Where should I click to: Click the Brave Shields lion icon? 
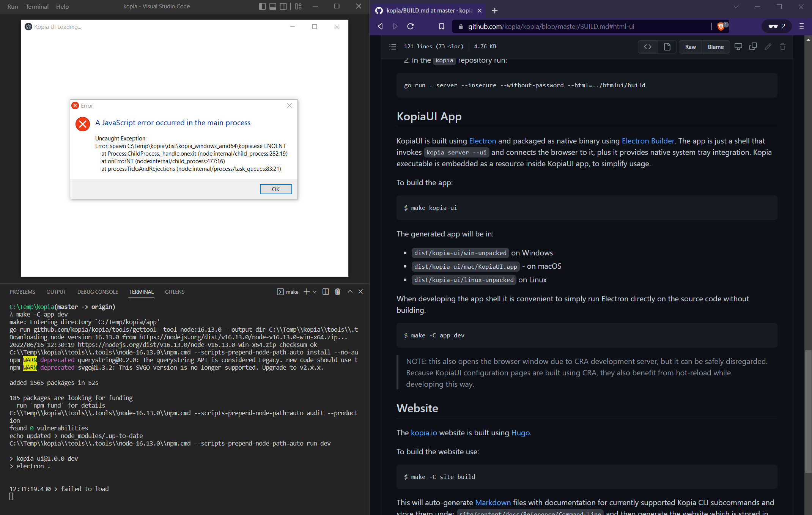721,26
